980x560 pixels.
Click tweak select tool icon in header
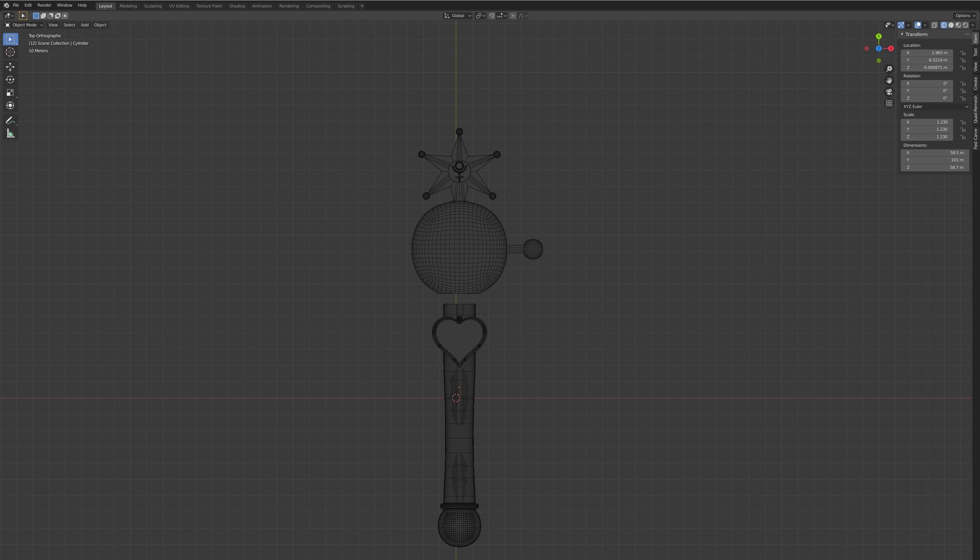pos(23,16)
